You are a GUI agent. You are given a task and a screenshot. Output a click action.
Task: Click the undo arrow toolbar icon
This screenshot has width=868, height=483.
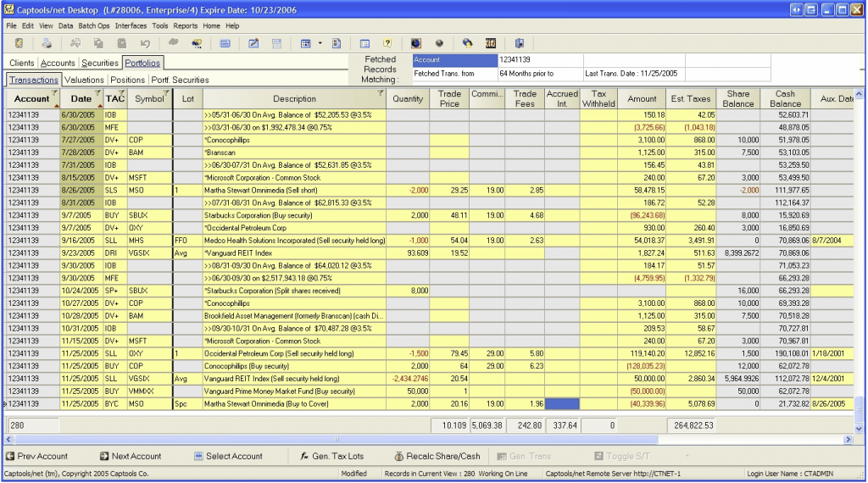point(145,43)
